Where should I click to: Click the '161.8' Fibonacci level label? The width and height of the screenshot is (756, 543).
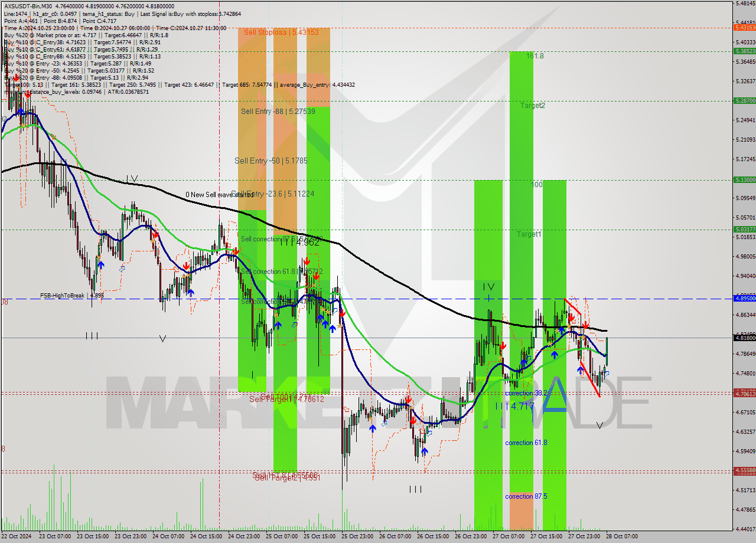pos(535,56)
